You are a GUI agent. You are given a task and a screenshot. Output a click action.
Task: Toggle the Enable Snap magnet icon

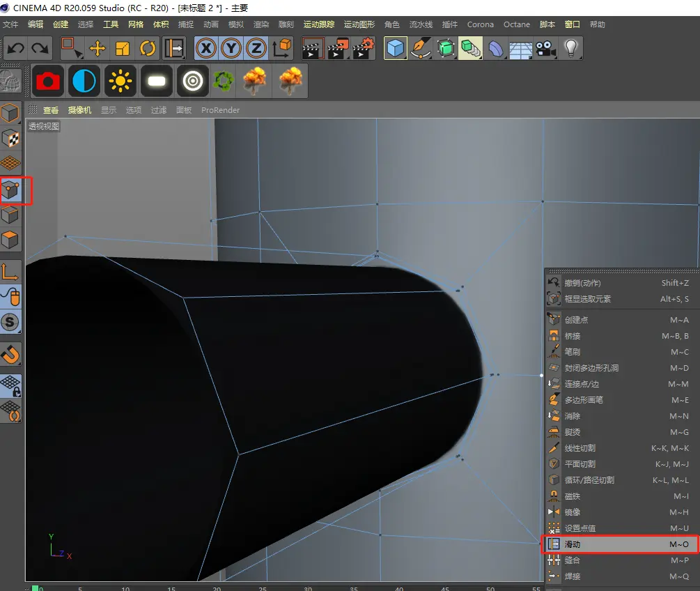tap(10, 355)
